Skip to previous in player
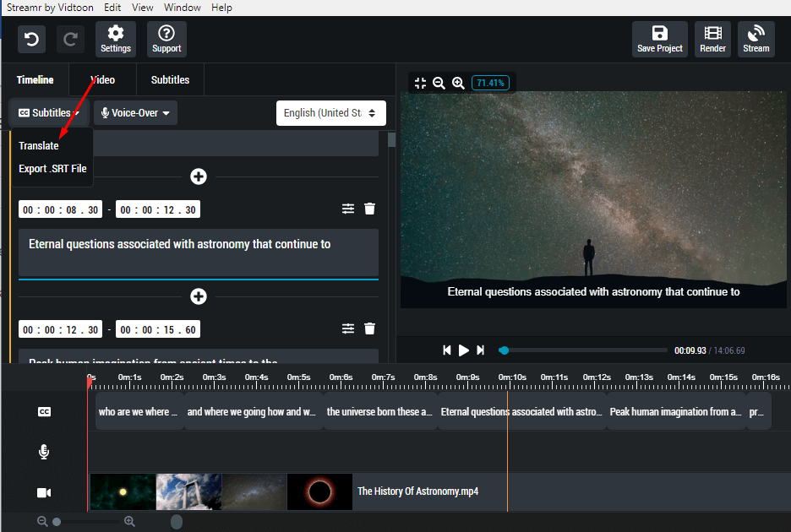The image size is (791, 532). tap(446, 350)
